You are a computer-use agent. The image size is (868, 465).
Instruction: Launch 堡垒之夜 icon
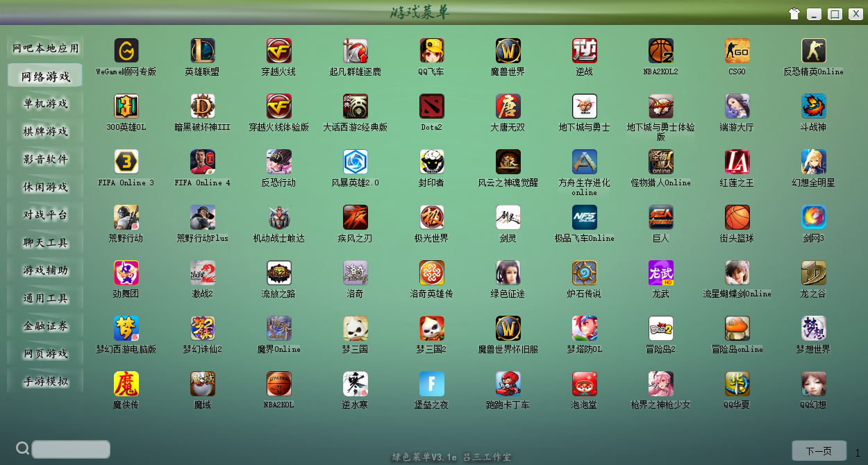pos(432,384)
